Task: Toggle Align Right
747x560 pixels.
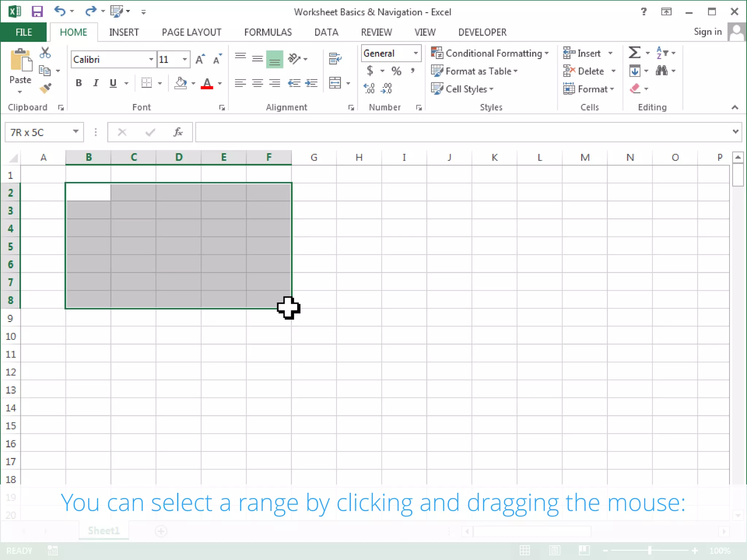Action: (275, 83)
